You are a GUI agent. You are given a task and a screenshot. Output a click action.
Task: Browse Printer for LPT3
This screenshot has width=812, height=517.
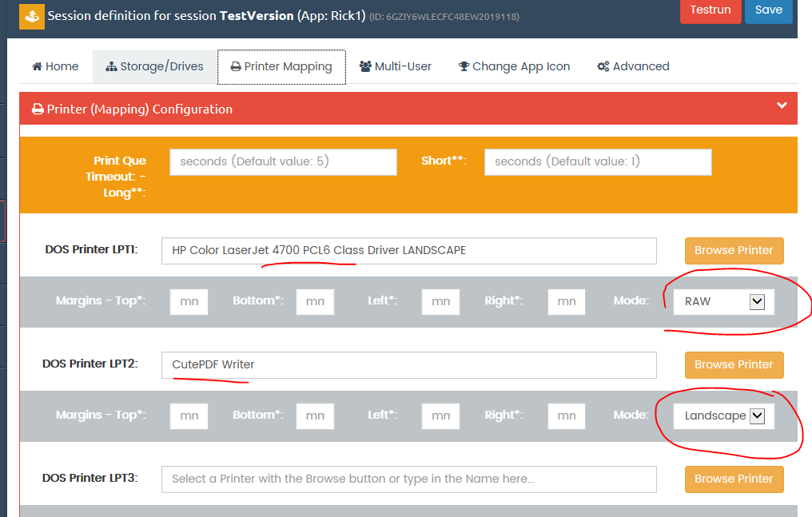click(734, 479)
